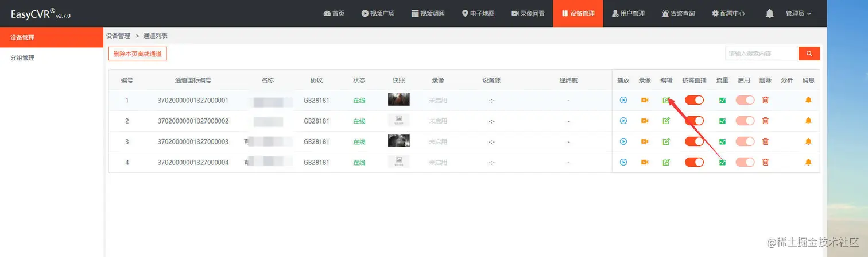Expand the 管理员 user dropdown
Image resolution: width=868 pixels, height=257 pixels.
799,13
